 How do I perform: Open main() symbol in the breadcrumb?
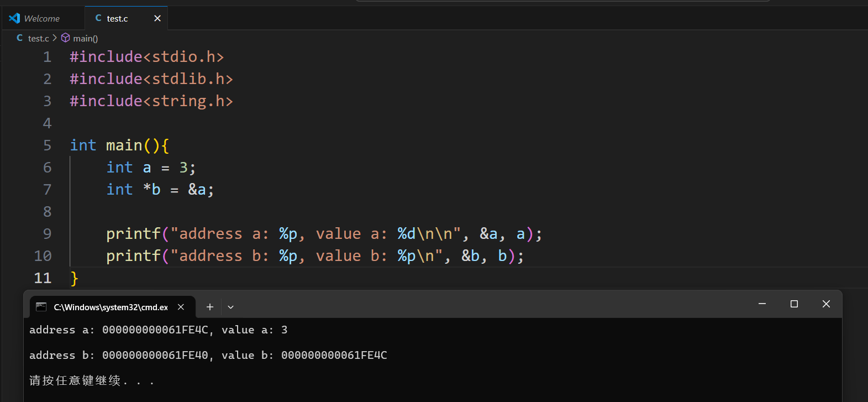[85, 38]
